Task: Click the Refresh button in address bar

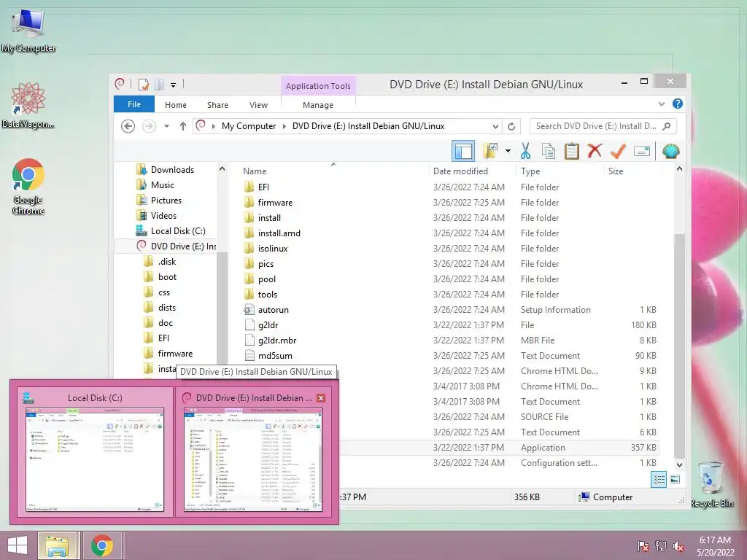Action: 511,126
